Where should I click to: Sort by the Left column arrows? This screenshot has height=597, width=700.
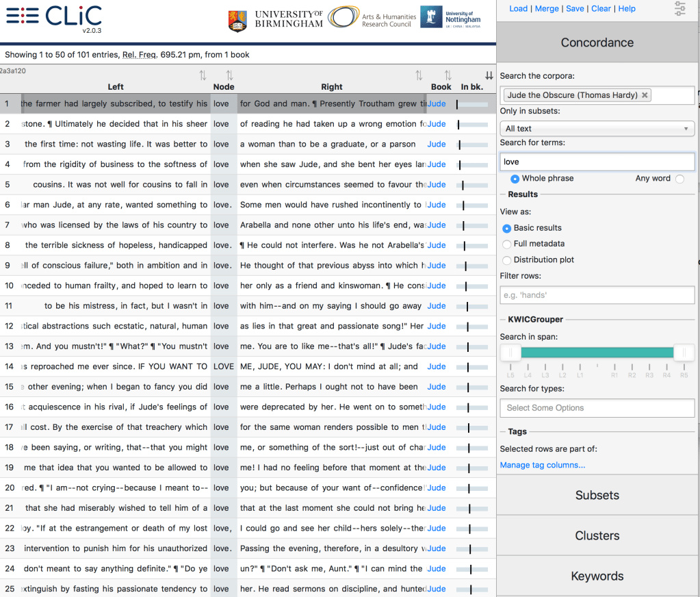point(203,75)
